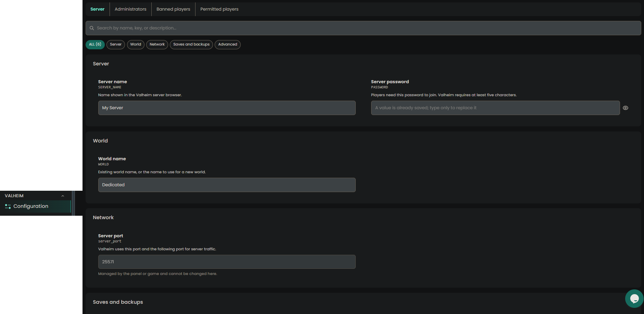This screenshot has width=644, height=314.
Task: Filter settings by Advanced chip
Action: tap(228, 45)
